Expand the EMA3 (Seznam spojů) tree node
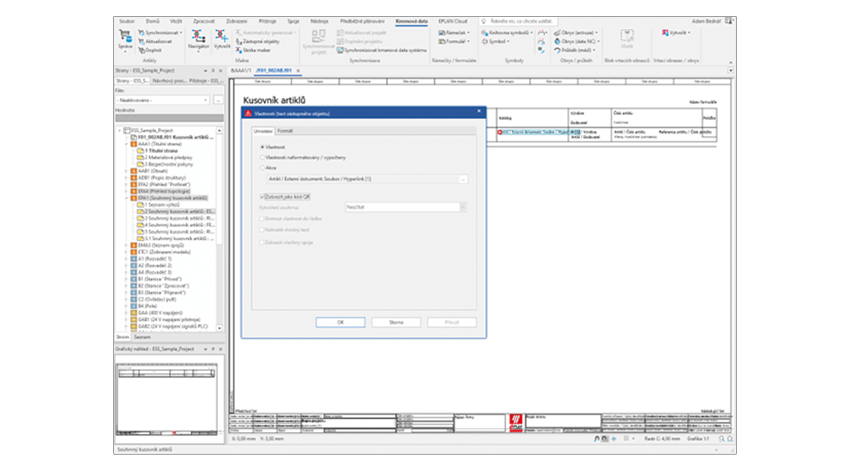Viewport: 850px width, 470px height. click(128, 244)
